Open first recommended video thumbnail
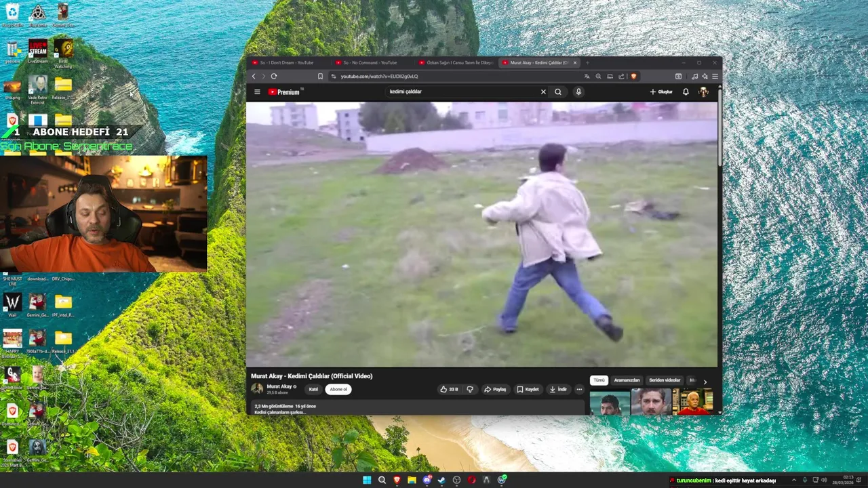This screenshot has height=488, width=868. pos(610,402)
